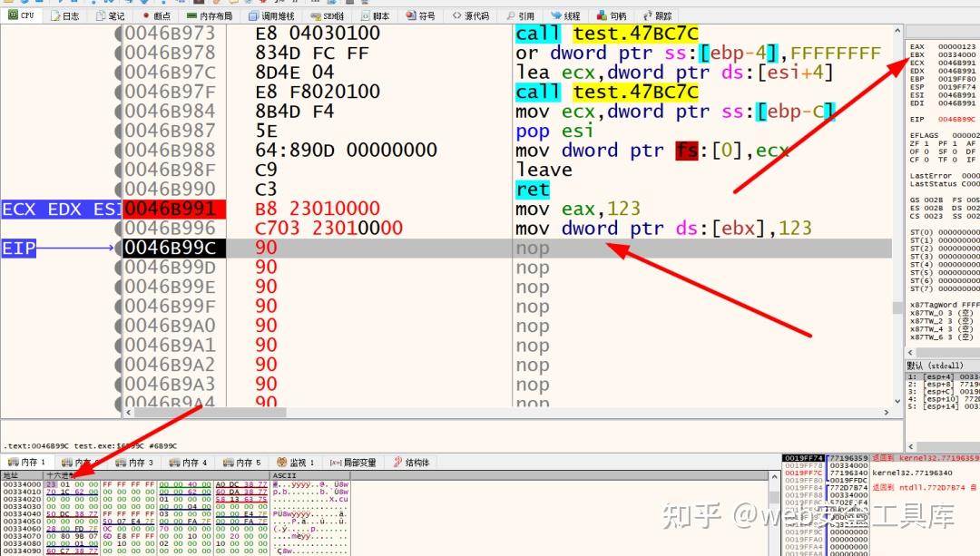Select nop row at address 0046B99D

tap(506, 268)
